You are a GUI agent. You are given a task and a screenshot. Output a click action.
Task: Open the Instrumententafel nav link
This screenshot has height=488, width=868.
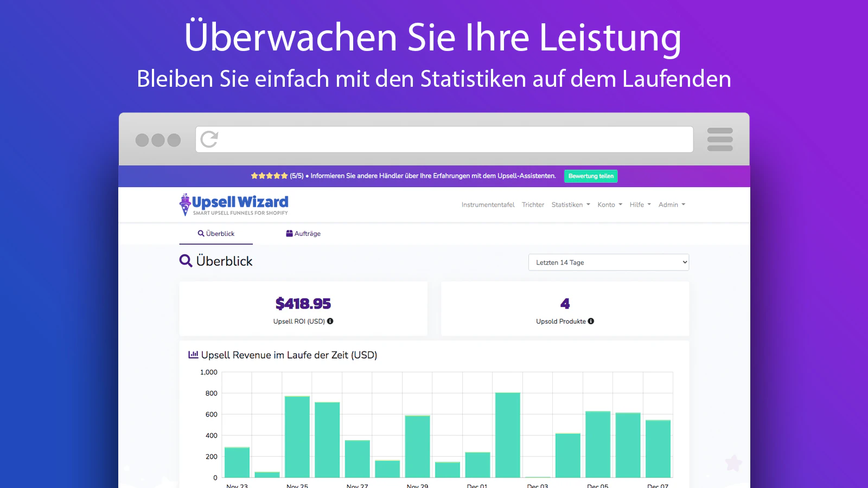coord(488,204)
